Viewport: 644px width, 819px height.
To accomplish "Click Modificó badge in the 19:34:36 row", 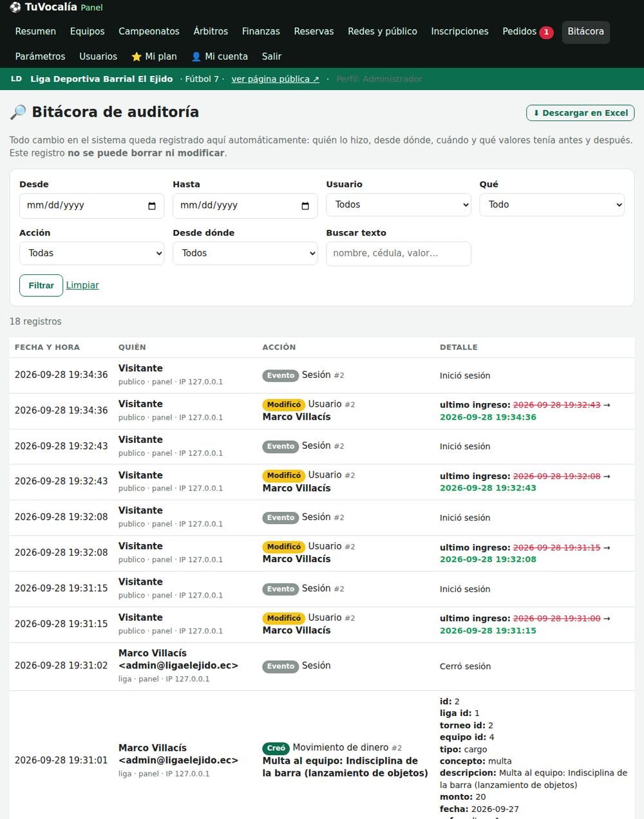I will (x=284, y=404).
